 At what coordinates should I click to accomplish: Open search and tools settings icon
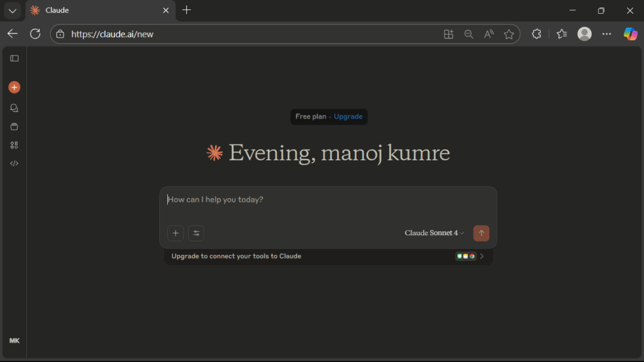click(196, 233)
